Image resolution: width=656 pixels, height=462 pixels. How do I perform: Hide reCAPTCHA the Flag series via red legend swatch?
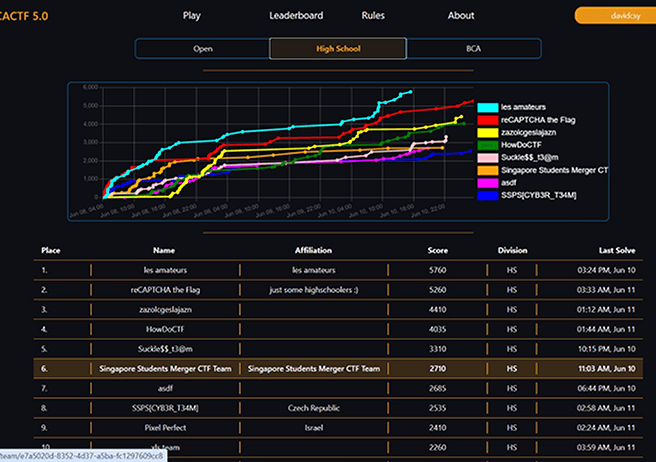(x=488, y=120)
